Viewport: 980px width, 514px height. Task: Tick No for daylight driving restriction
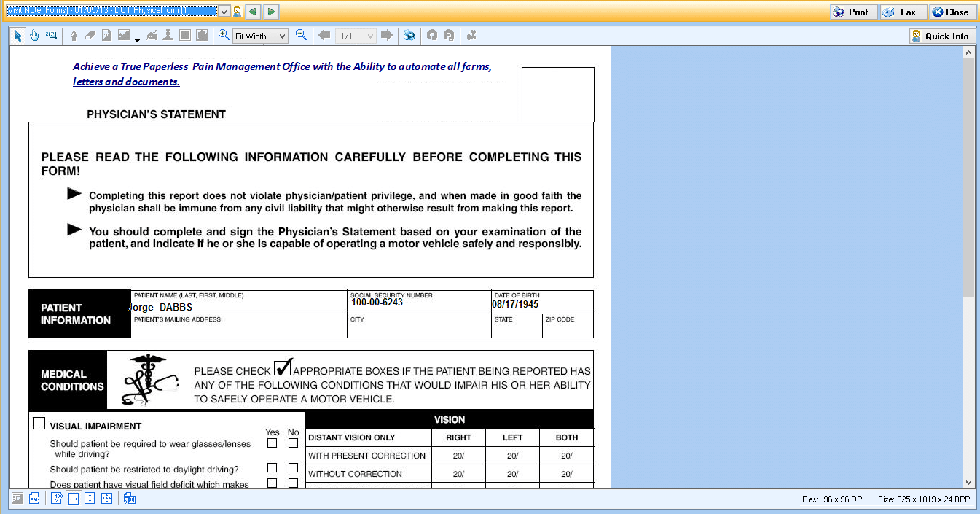293,467
